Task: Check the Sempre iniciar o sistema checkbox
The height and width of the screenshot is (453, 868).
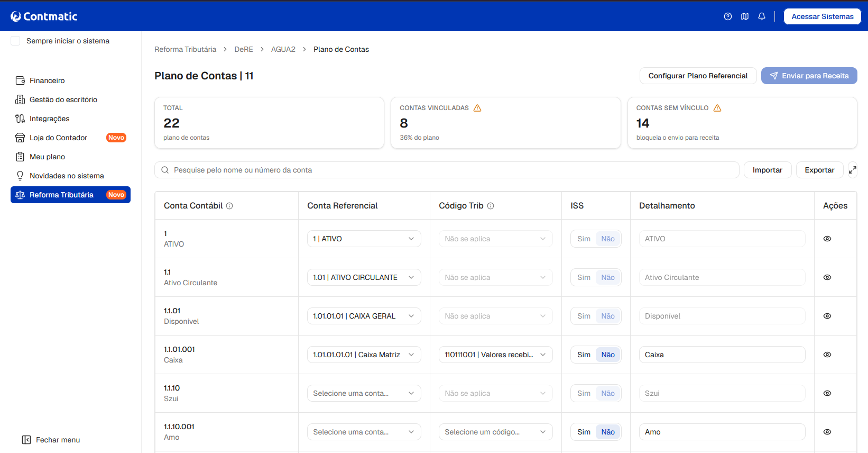Action: point(16,41)
